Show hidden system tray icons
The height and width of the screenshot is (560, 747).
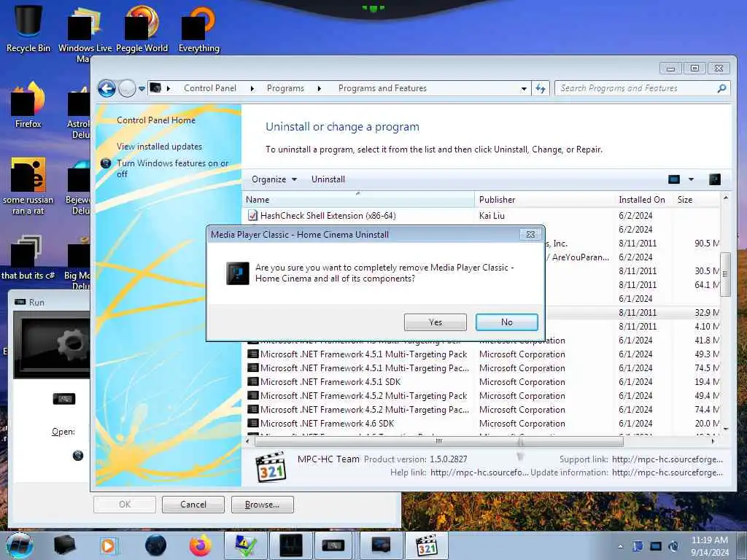pos(620,547)
